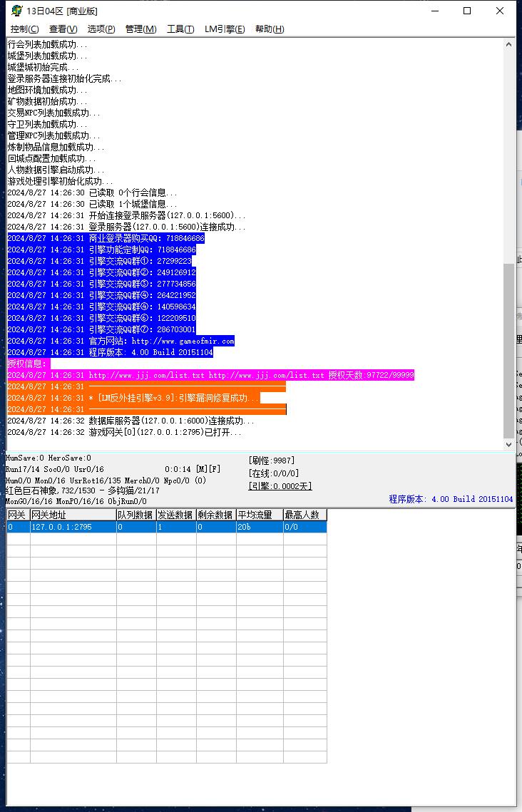Click the 网关 column header

18,515
